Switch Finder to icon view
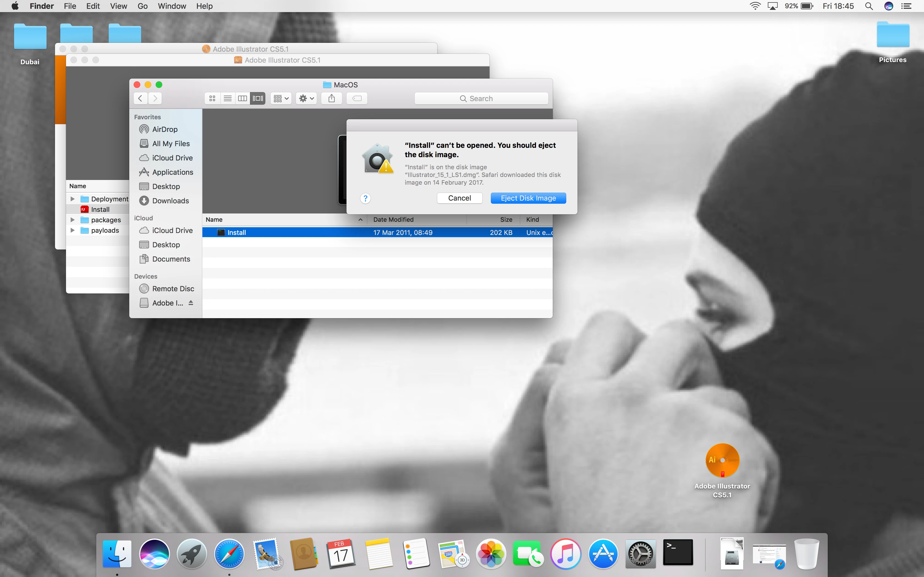Viewport: 924px width, 577px height. click(212, 98)
